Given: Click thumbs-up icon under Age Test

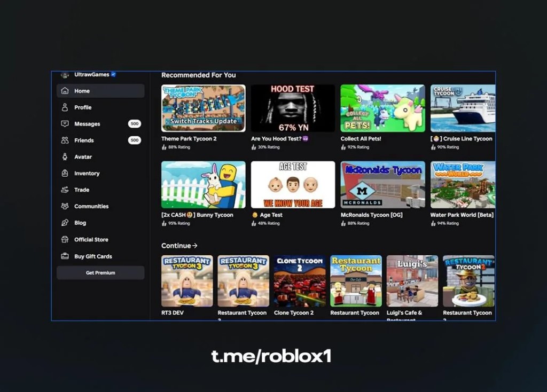Looking at the screenshot, I should 254,223.
